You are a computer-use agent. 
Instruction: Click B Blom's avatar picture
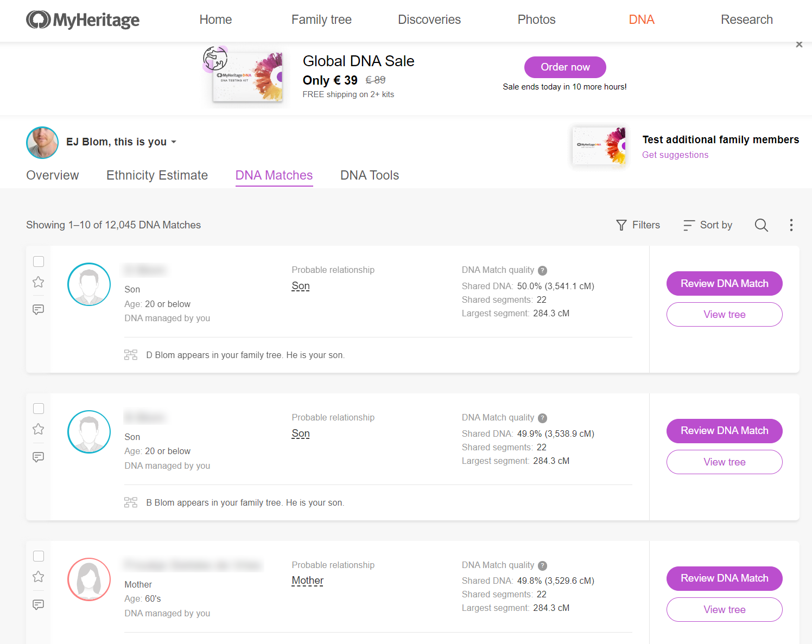click(x=89, y=432)
